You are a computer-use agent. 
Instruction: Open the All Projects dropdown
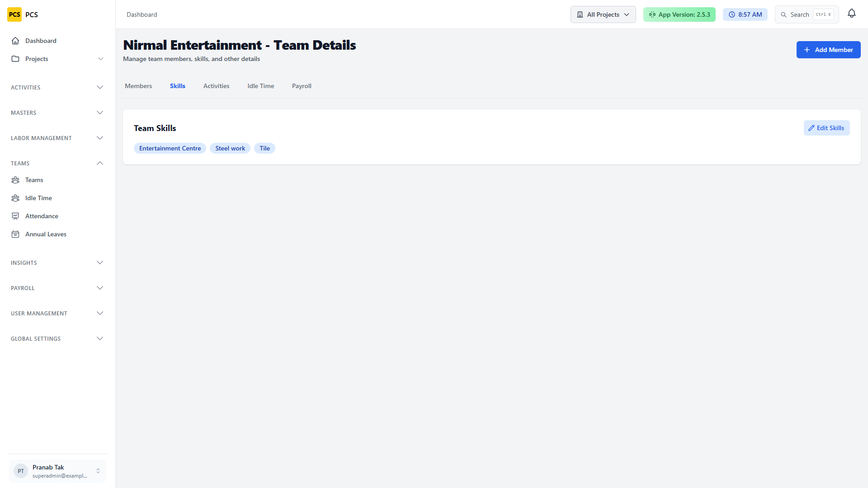tap(603, 14)
